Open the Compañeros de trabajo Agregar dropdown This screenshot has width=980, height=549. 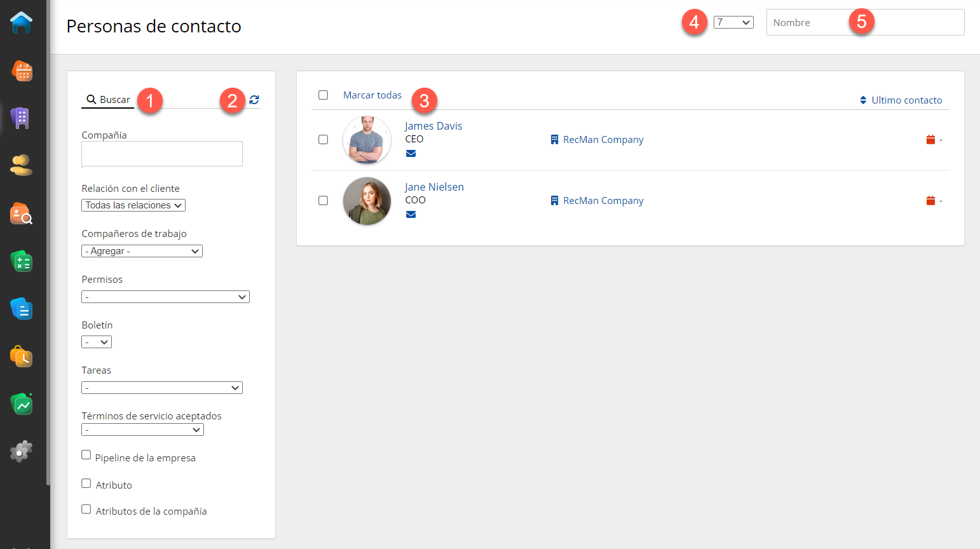click(142, 251)
